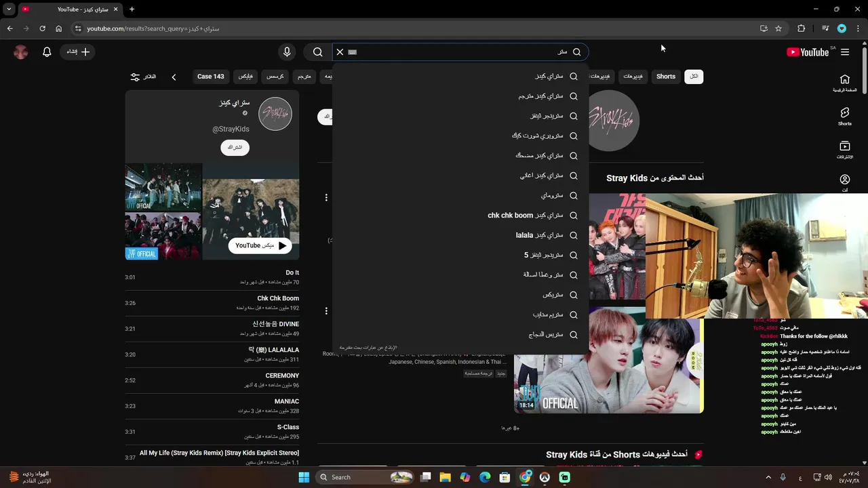Open Shorts in the YouTube sidebar
The width and height of the screenshot is (868, 488).
pos(845,117)
